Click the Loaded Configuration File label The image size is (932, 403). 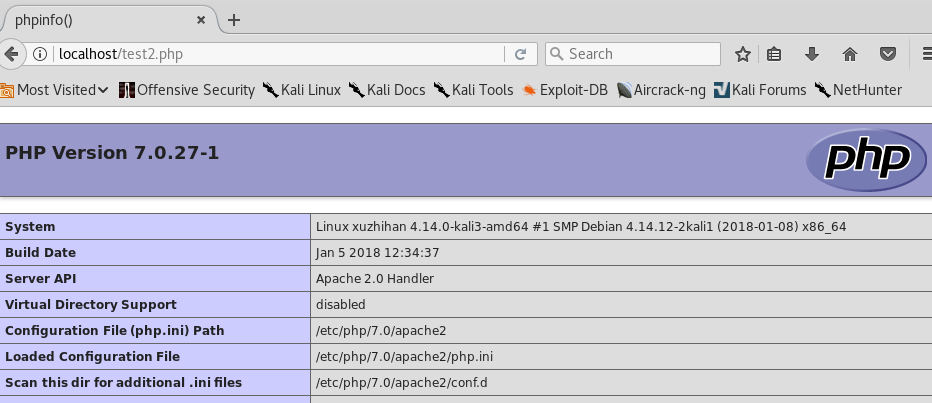coord(92,357)
